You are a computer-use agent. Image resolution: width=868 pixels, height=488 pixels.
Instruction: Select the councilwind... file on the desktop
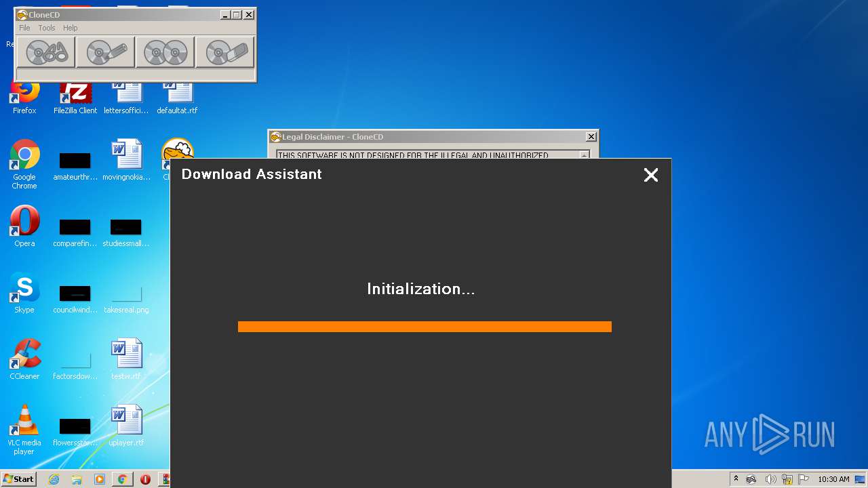pos(75,298)
